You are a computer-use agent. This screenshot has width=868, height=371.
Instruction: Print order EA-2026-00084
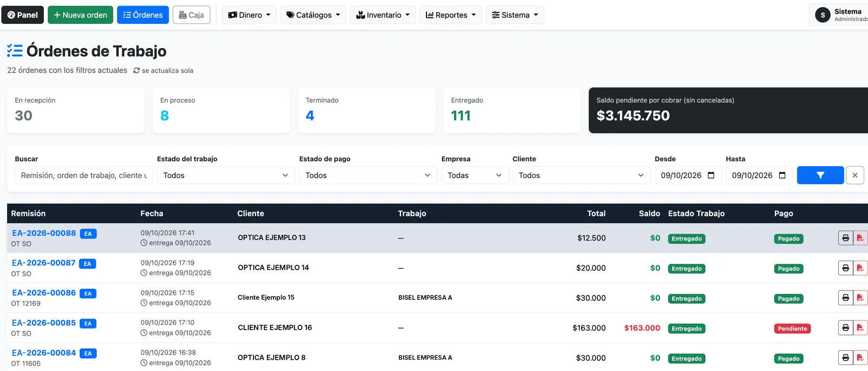coord(845,357)
